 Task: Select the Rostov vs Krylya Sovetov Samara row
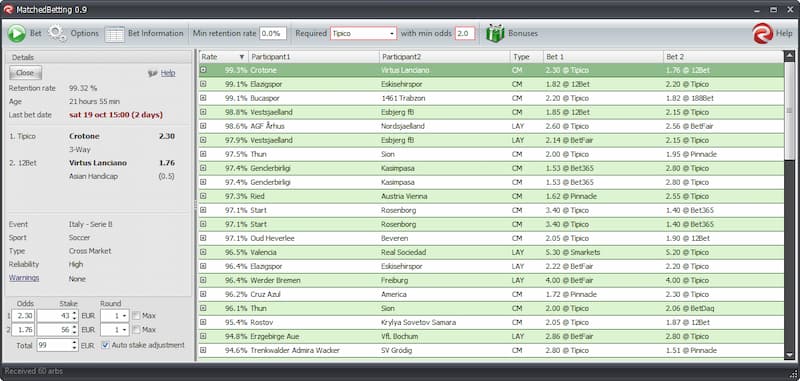click(x=491, y=322)
